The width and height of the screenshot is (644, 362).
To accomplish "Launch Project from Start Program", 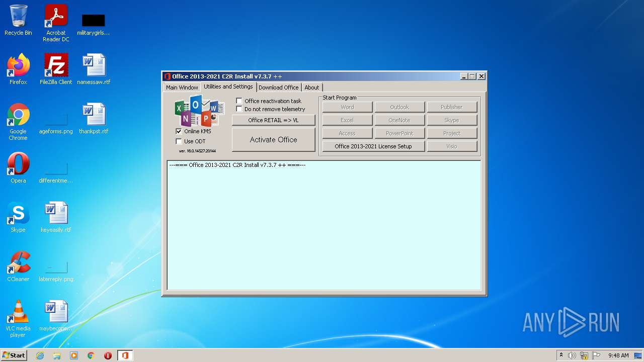I will click(452, 133).
